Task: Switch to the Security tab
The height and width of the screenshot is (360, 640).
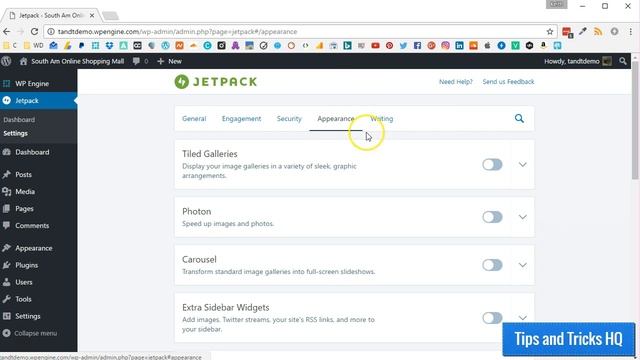Action: click(x=289, y=119)
